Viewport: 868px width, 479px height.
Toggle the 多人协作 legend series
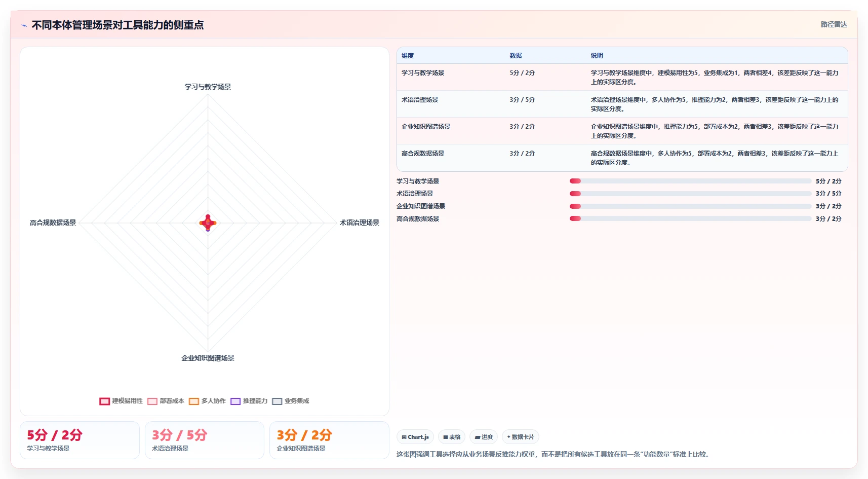click(207, 401)
